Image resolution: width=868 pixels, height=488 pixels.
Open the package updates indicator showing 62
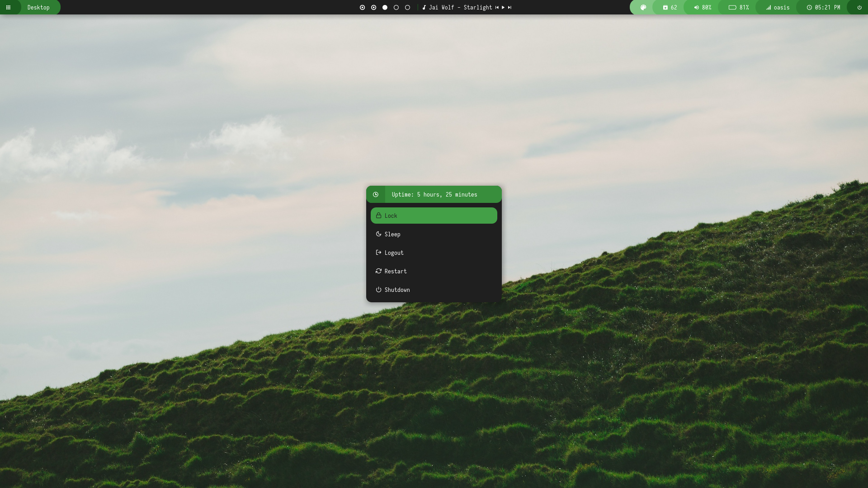(x=670, y=7)
